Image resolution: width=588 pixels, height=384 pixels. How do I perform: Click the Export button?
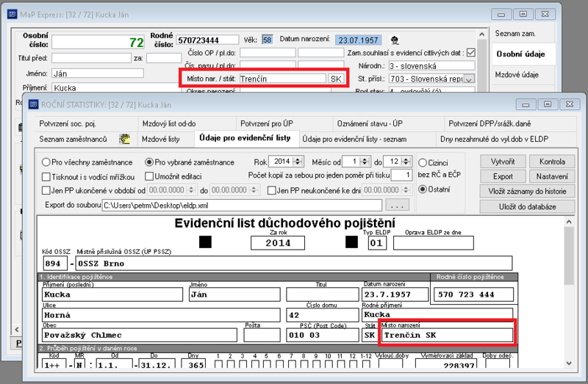click(503, 176)
